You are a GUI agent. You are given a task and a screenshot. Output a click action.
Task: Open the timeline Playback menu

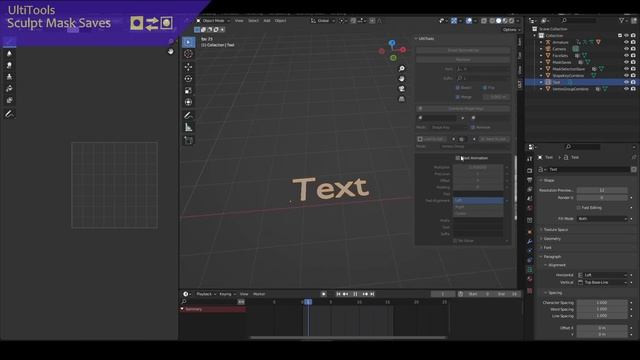click(206, 294)
